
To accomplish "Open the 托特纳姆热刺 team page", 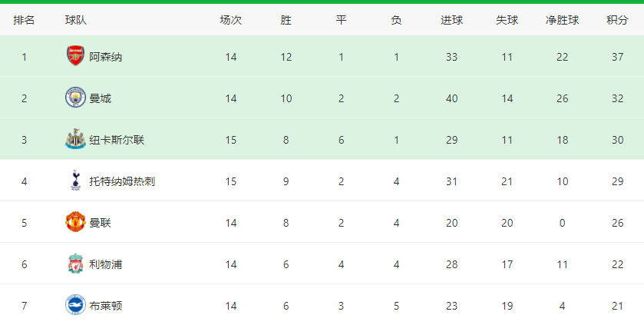I will tap(122, 181).
